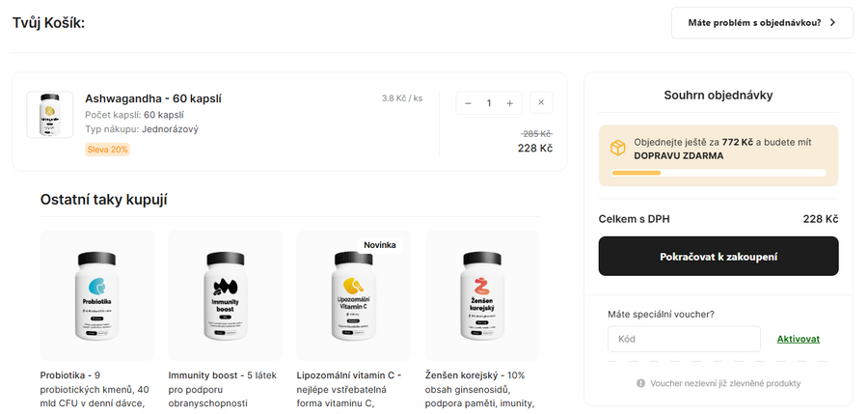Viewport: 868px width, 414px height.
Task: Open Probiotika product bottle image
Action: [96, 294]
